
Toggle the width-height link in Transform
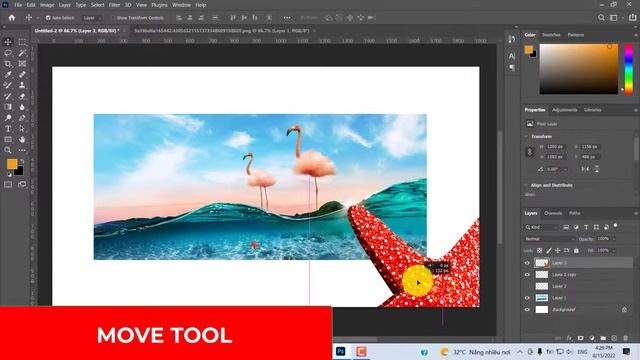coord(530,152)
